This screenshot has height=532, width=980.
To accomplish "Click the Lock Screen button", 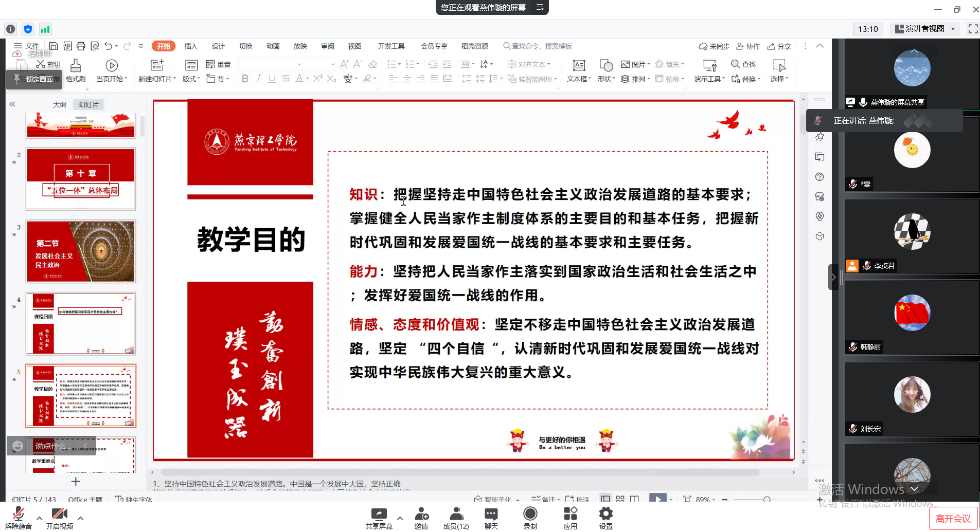I will pos(34,79).
